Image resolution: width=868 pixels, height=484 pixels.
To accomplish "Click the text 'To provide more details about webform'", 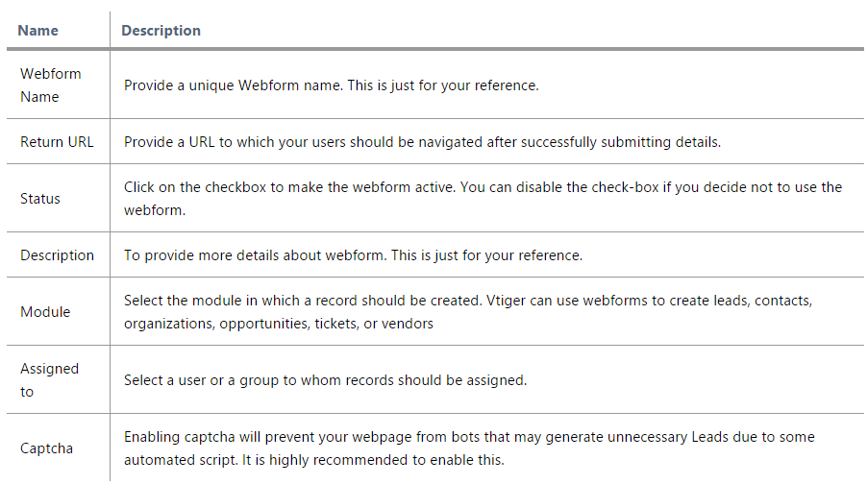I will click(255, 255).
